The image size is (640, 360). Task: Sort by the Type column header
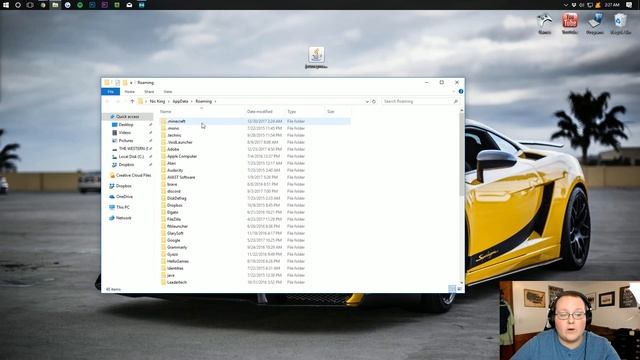pyautogui.click(x=291, y=111)
